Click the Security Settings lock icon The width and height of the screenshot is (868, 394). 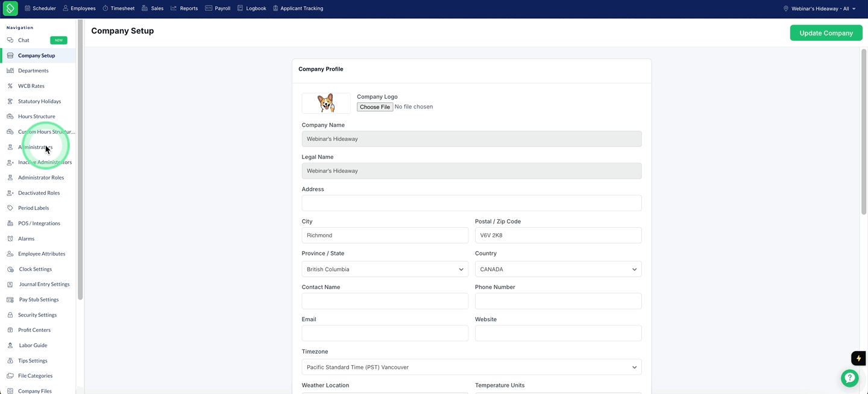(10, 314)
